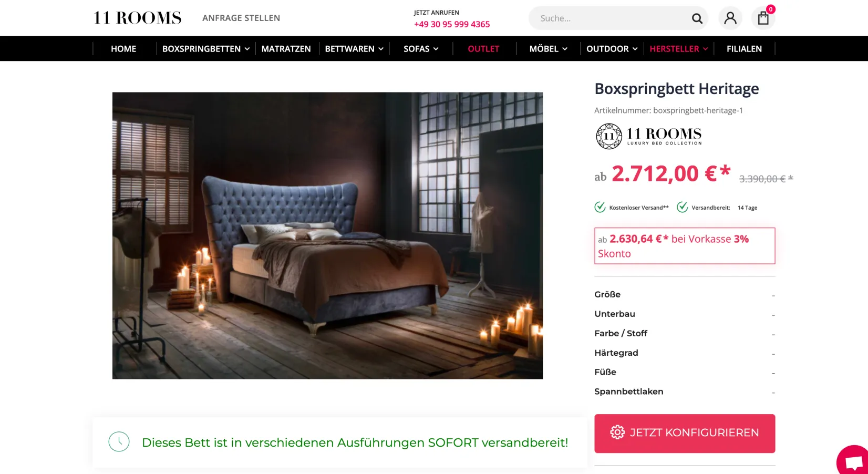The image size is (868, 474).
Task: Click the Boxspringbett Heritage product image
Action: coord(327,235)
